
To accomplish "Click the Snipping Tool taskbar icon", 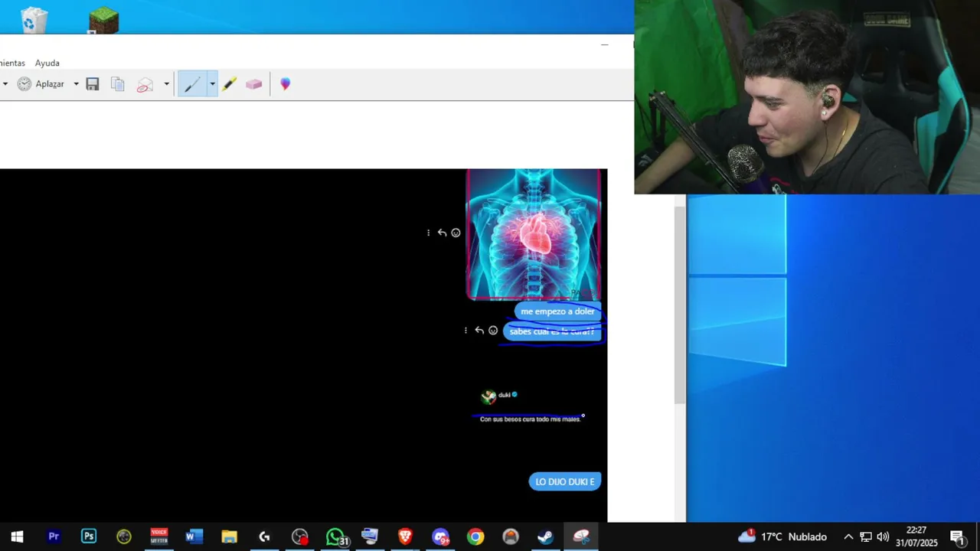I will (x=581, y=536).
